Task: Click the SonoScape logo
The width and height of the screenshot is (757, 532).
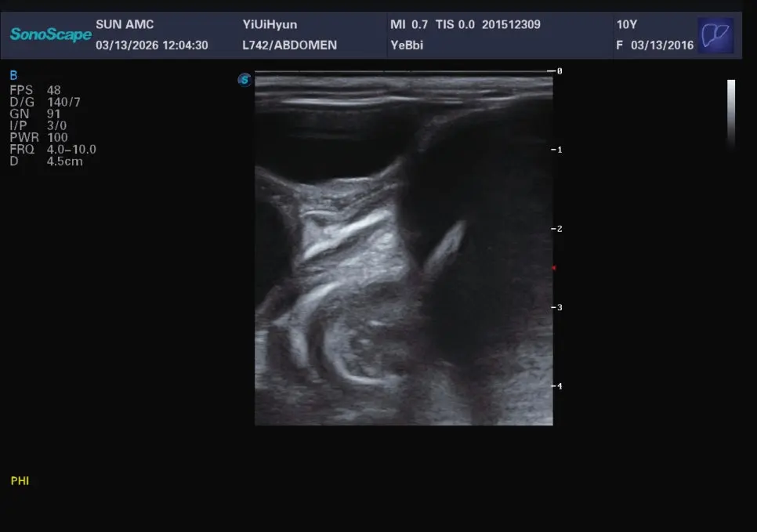Action: [x=51, y=34]
